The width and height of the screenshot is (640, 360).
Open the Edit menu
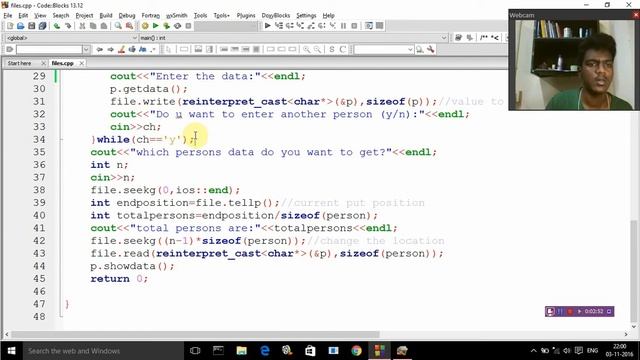tap(23, 16)
